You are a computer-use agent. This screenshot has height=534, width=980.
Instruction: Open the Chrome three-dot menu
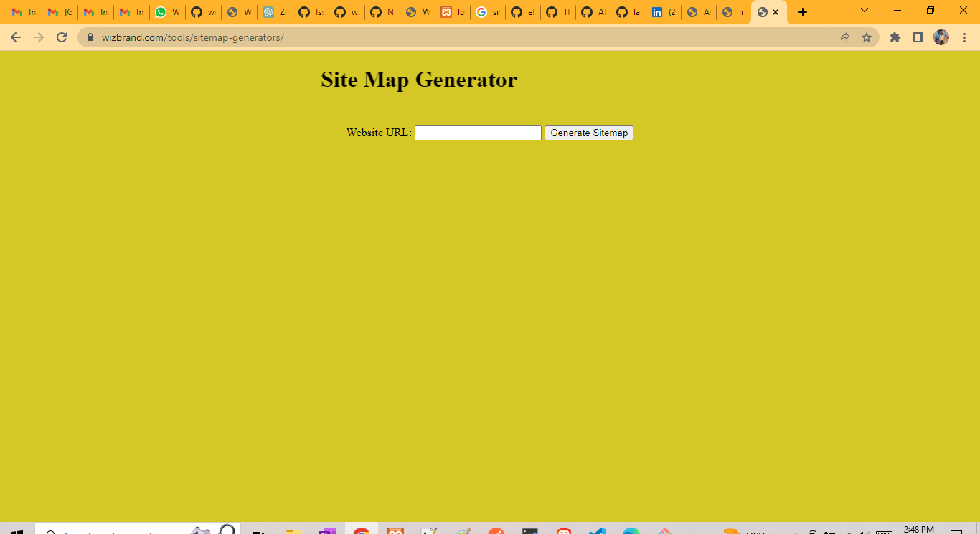965,37
